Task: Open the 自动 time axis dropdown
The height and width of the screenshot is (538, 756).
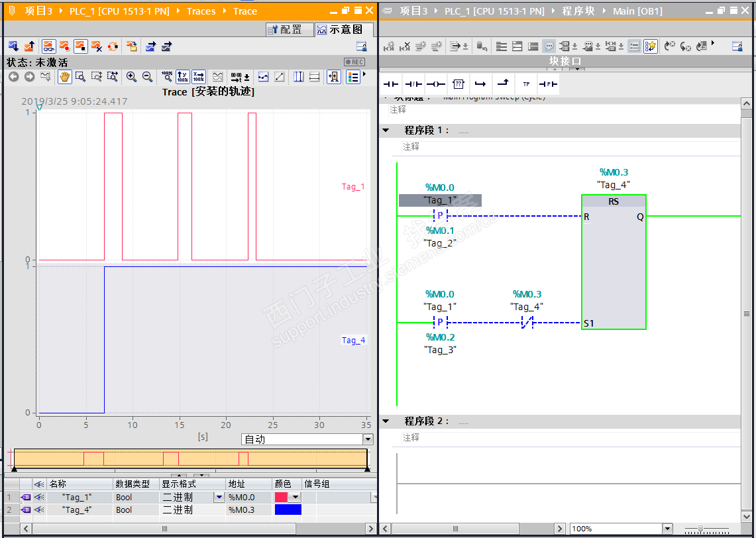Action: (x=368, y=439)
